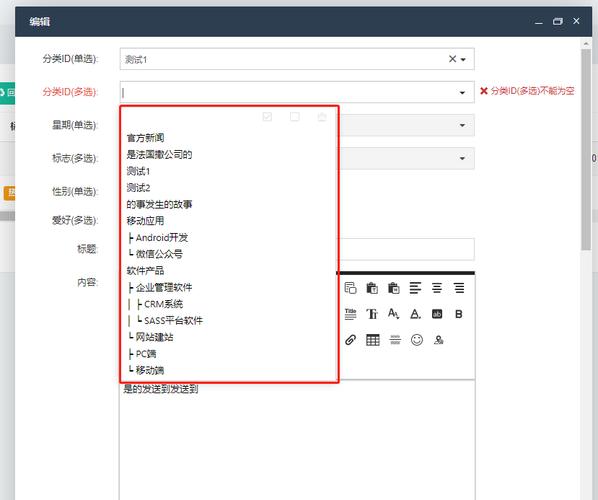
Task: Select CRM系统 item
Action: click(156, 304)
